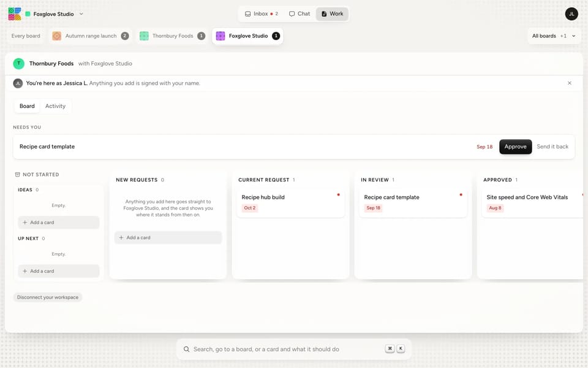Click the plus icon in New Requests
The width and height of the screenshot is (588, 368).
[x=121, y=238]
